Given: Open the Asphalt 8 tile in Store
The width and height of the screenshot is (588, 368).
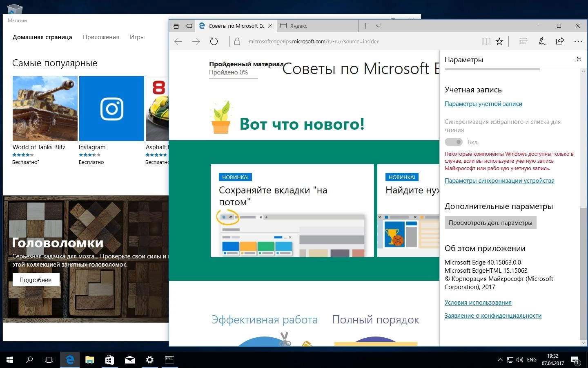Looking at the screenshot, I should pos(157,121).
